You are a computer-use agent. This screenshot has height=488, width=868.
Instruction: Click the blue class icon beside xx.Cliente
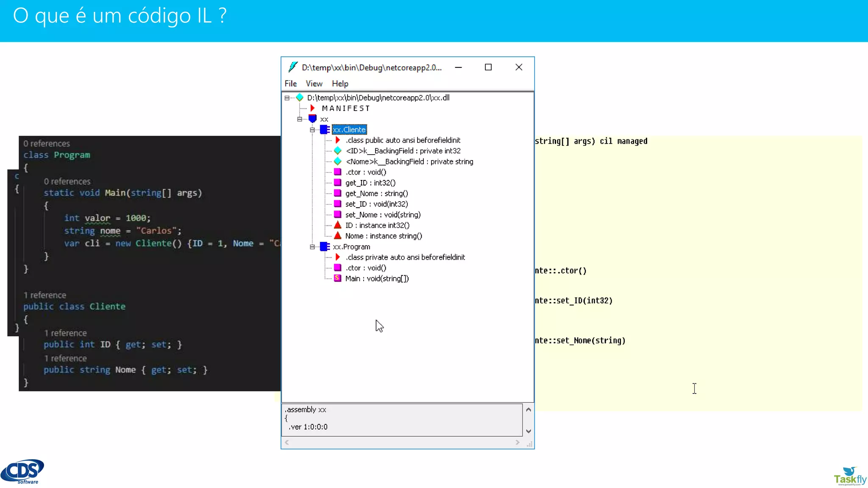[x=325, y=130]
